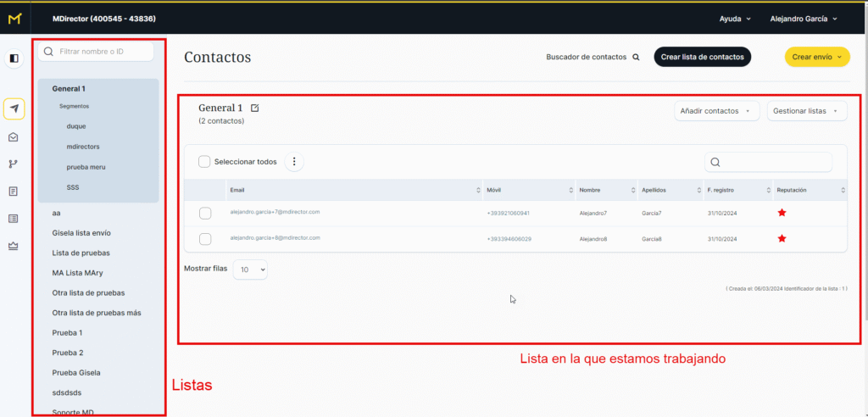This screenshot has width=868, height=417.
Task: Click the Buscador de contactos link
Action: (593, 58)
